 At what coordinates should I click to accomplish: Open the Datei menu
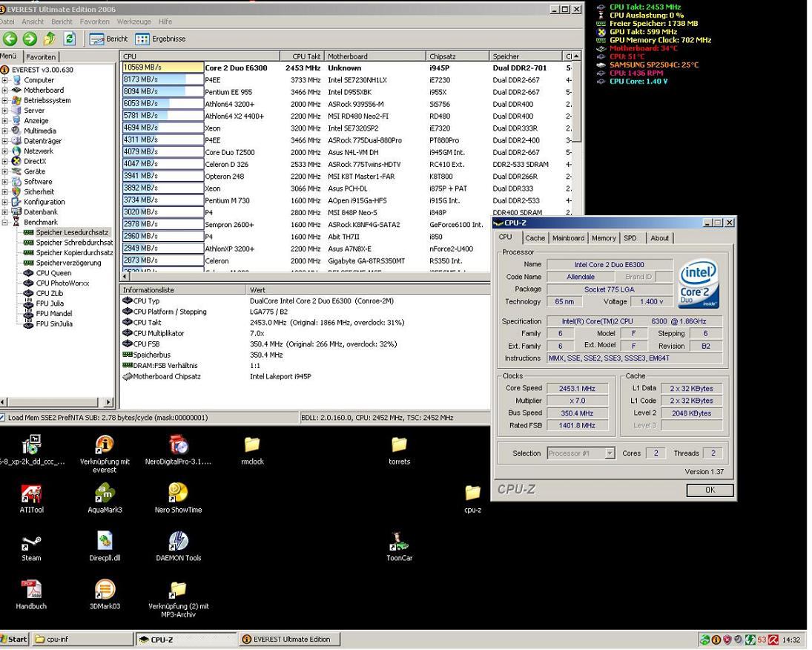[x=7, y=22]
